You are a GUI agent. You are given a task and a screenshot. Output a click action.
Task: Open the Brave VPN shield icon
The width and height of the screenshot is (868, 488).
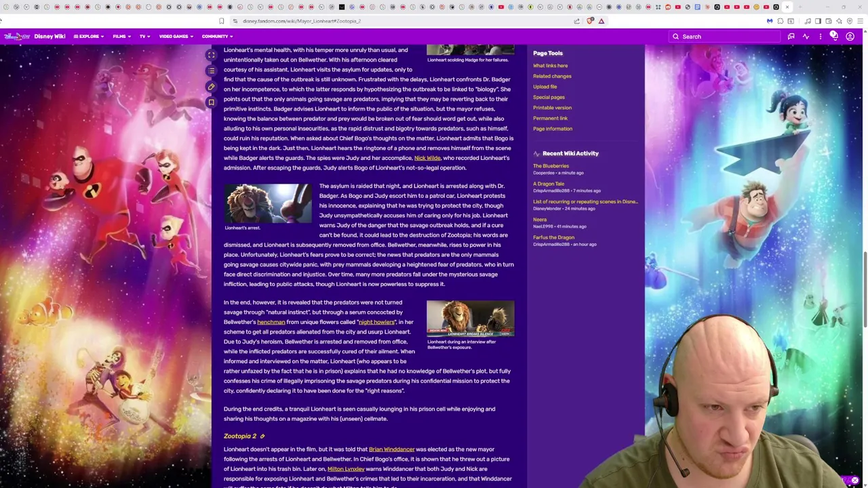pos(849,21)
